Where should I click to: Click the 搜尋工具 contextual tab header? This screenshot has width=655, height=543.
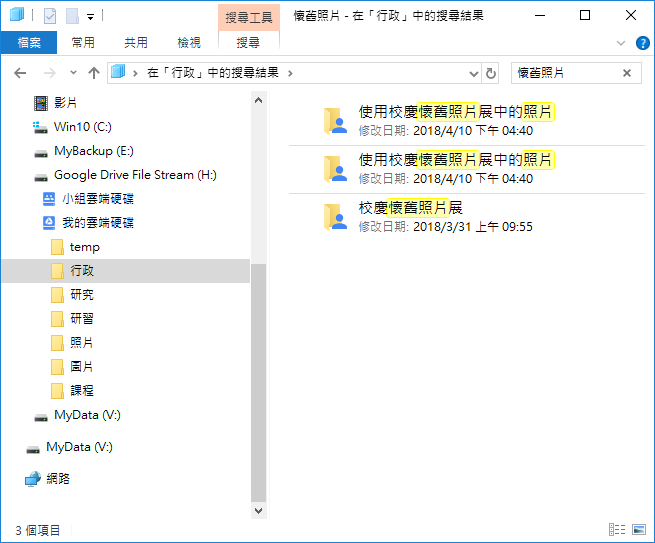pyautogui.click(x=249, y=18)
